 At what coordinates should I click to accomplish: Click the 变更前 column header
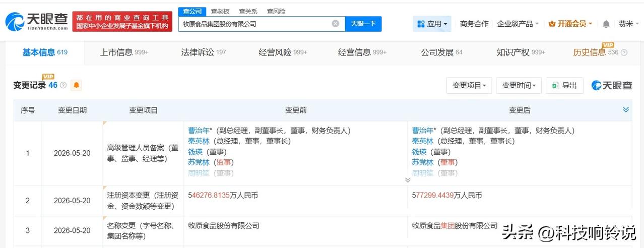click(296, 110)
